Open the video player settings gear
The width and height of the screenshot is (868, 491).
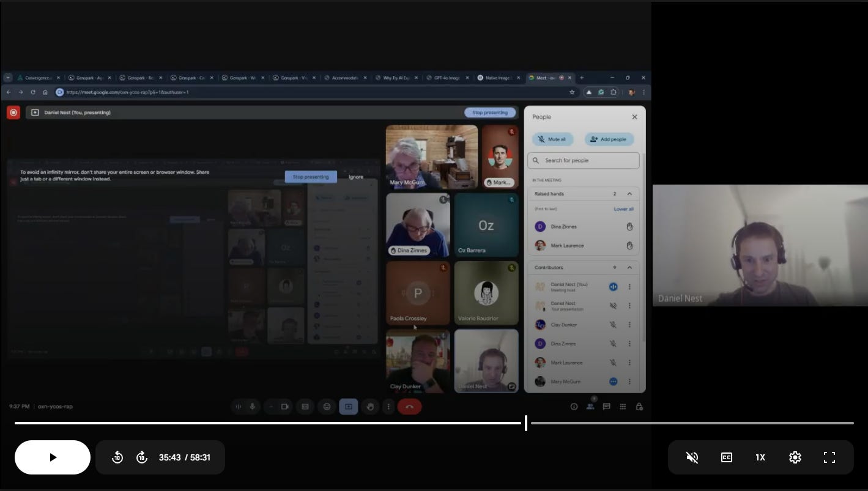[795, 457]
